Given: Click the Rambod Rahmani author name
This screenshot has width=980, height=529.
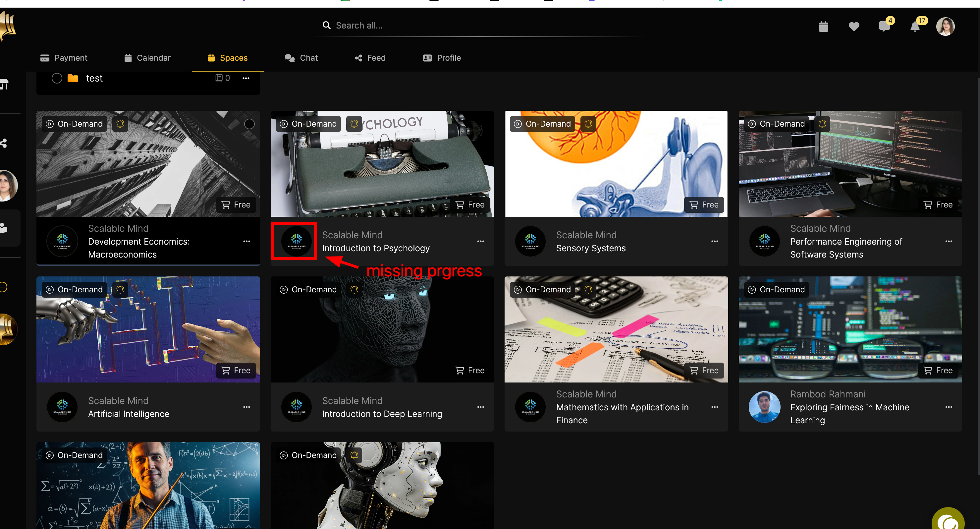Looking at the screenshot, I should click(x=828, y=394).
